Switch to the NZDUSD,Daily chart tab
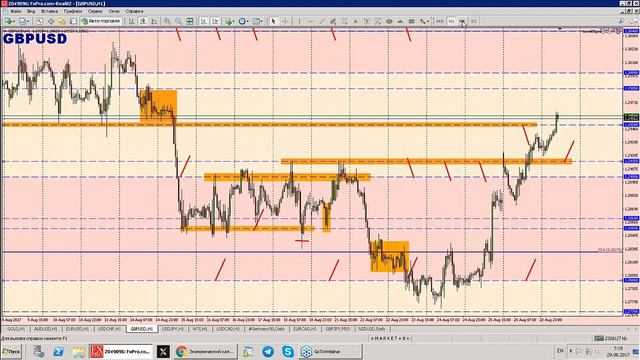Image resolution: width=640 pixels, height=360 pixels. point(372,329)
